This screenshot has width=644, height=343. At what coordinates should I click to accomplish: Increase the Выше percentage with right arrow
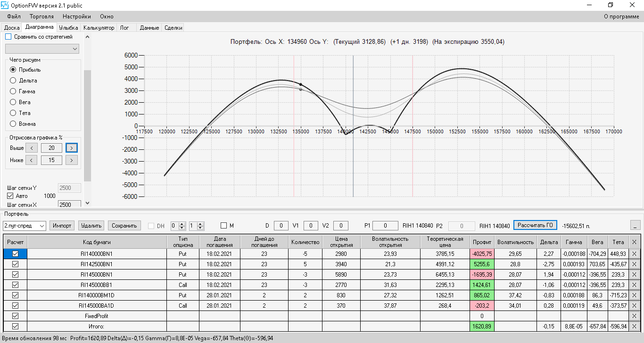pyautogui.click(x=72, y=148)
